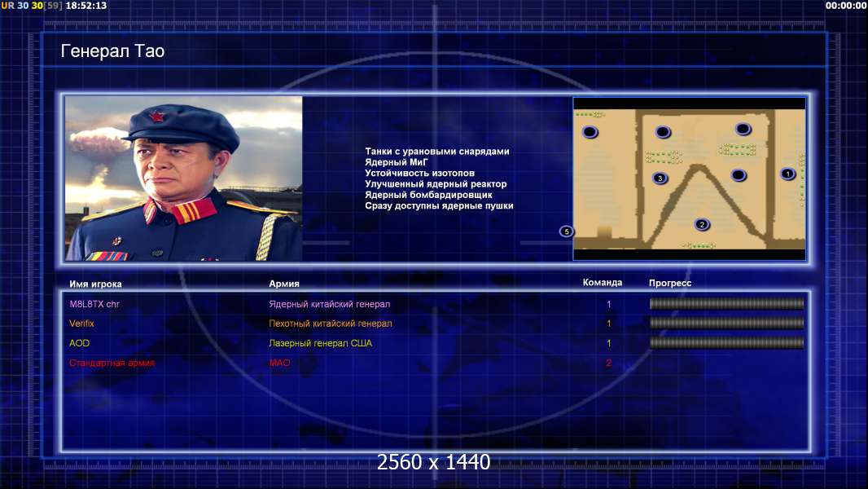Click team number in M8L8TX chr row
Screen dimensions: 868x489
pos(608,304)
